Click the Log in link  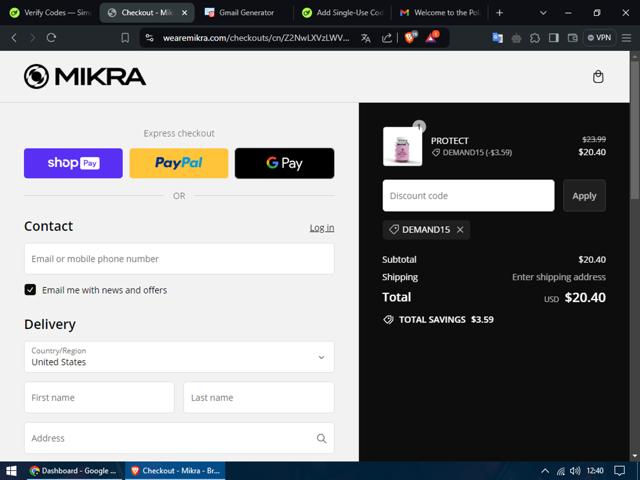(x=322, y=228)
